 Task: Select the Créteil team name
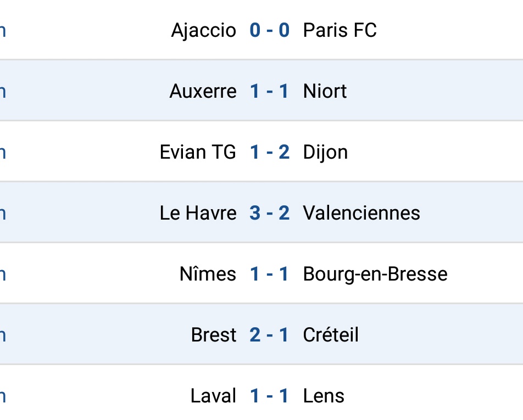click(x=331, y=335)
